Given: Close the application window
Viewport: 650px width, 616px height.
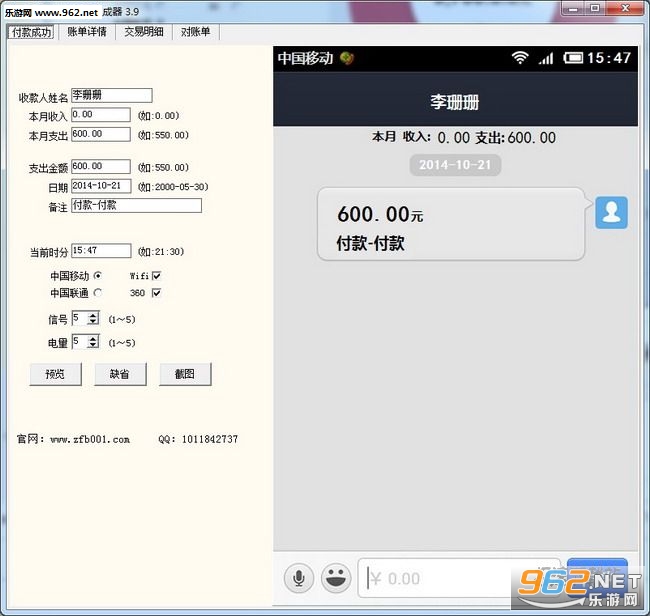Looking at the screenshot, I should (x=626, y=8).
